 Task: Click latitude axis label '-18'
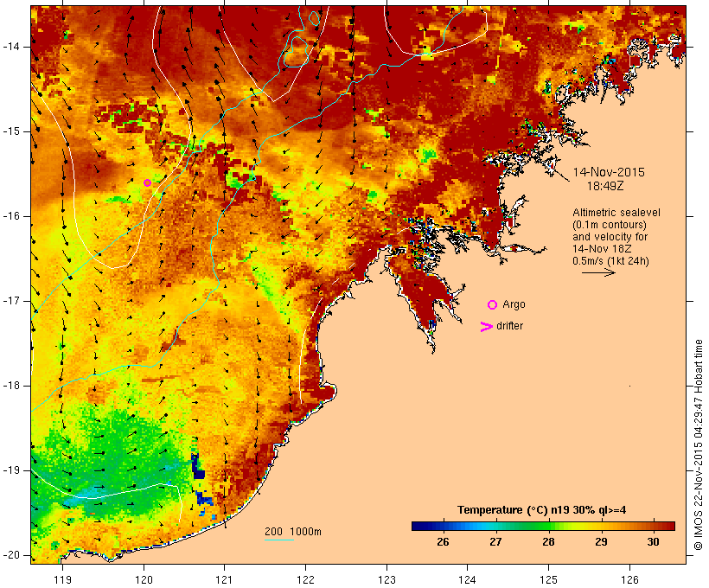[x=11, y=386]
